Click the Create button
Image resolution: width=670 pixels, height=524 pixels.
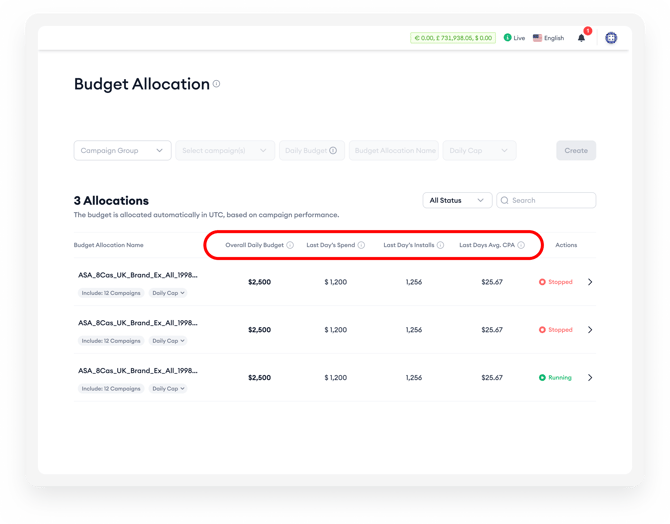(576, 151)
